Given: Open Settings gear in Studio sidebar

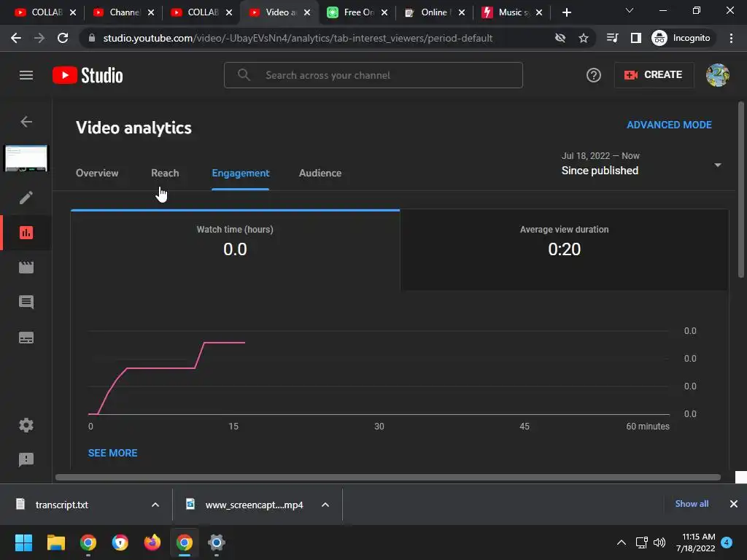Looking at the screenshot, I should (x=26, y=425).
